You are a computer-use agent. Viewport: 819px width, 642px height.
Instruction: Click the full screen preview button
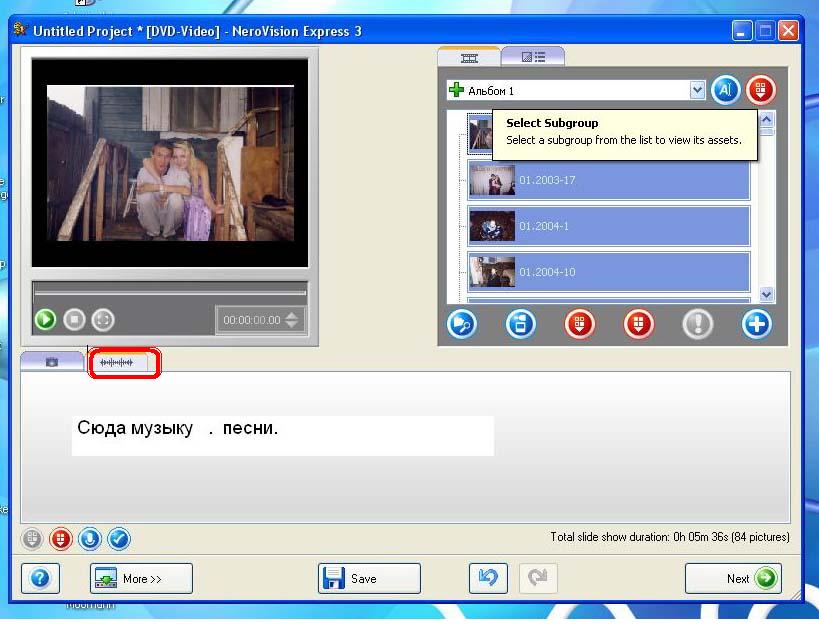coord(103,319)
